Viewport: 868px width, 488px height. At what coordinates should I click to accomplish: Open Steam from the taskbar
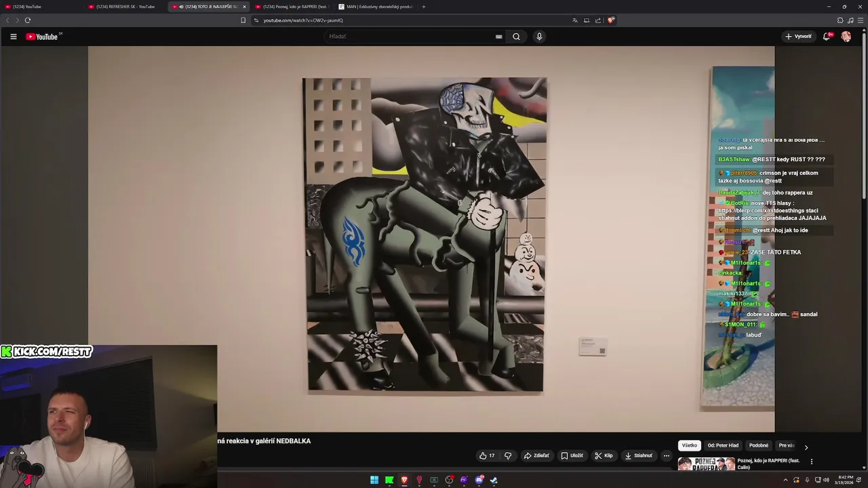494,480
